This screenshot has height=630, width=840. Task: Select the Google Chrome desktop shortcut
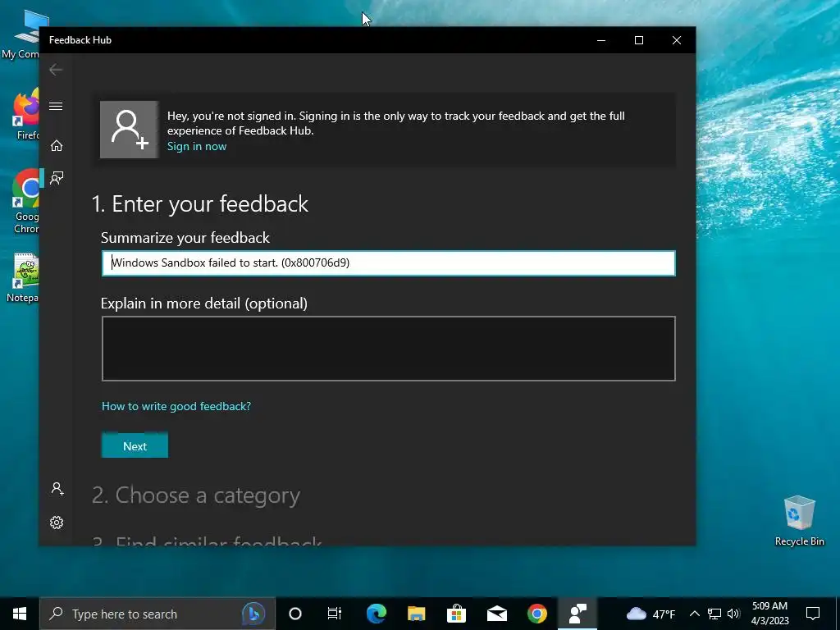pyautogui.click(x=25, y=202)
